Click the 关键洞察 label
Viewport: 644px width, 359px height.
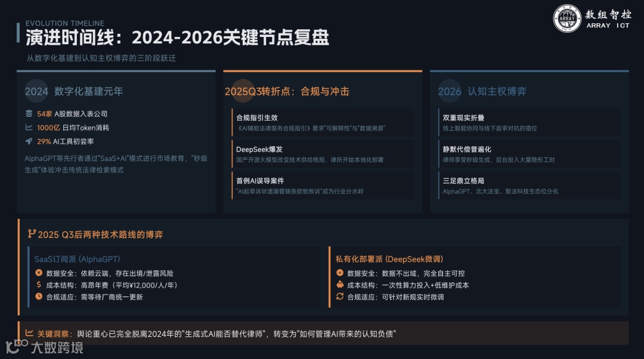point(54,334)
